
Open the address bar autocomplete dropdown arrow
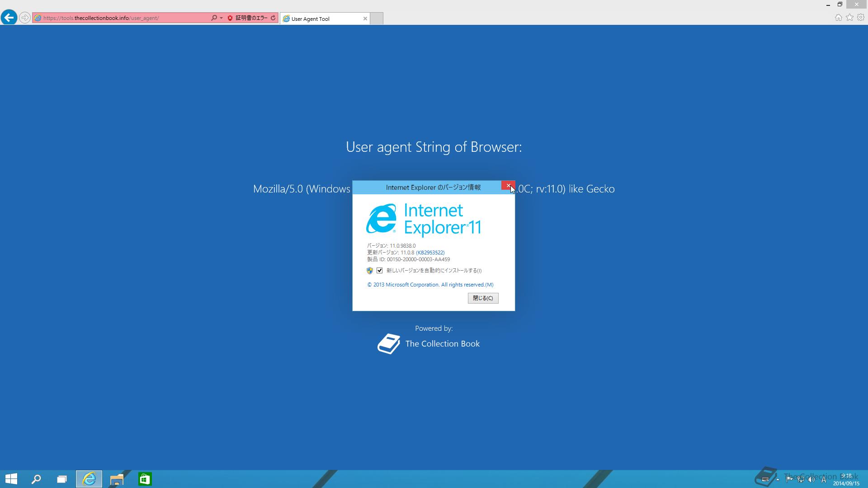pos(221,18)
